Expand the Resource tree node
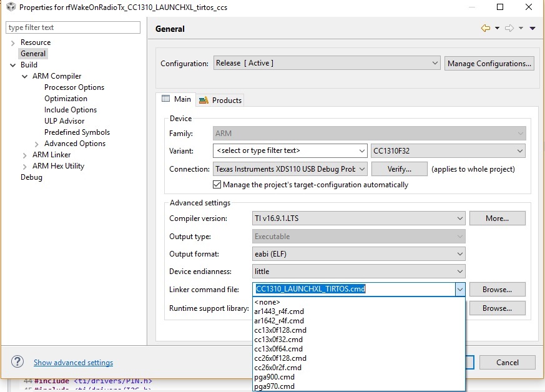Image resolution: width=545 pixels, height=392 pixels. click(x=13, y=42)
